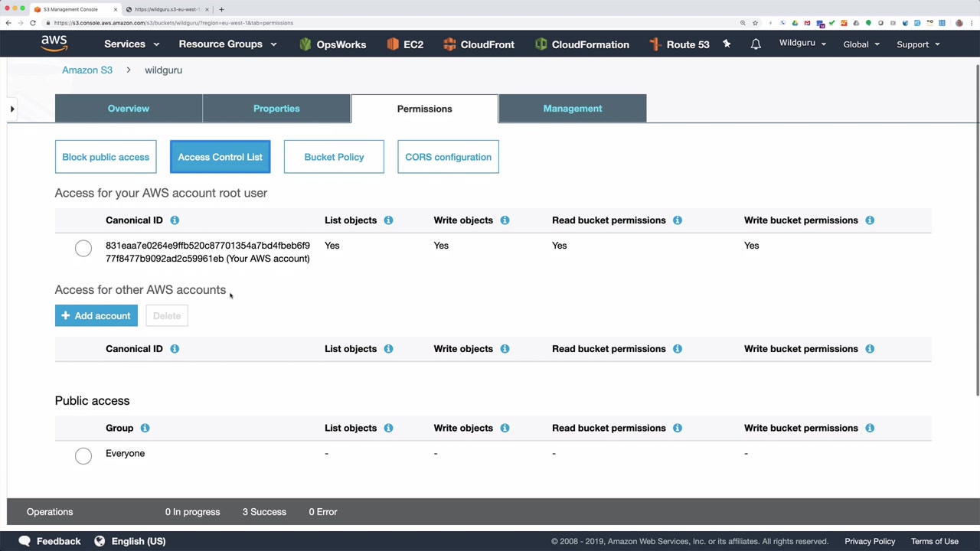
Task: Switch to the Management tab
Action: [x=573, y=109]
